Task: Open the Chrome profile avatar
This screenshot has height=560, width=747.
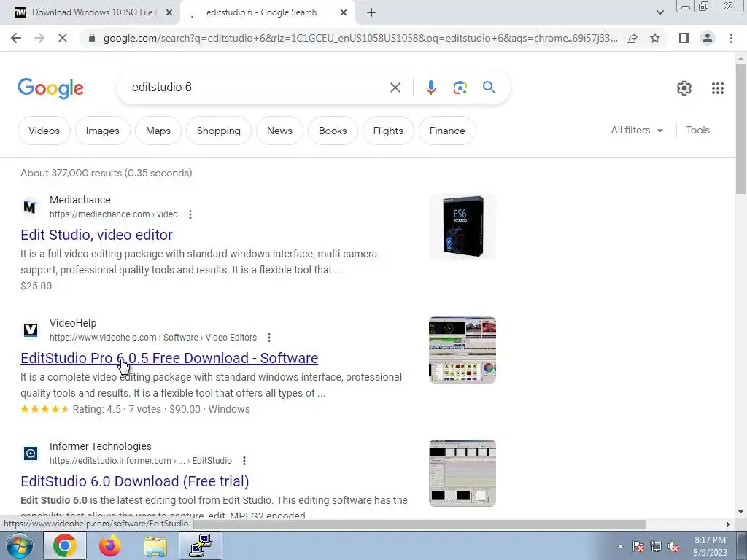Action: (x=708, y=38)
